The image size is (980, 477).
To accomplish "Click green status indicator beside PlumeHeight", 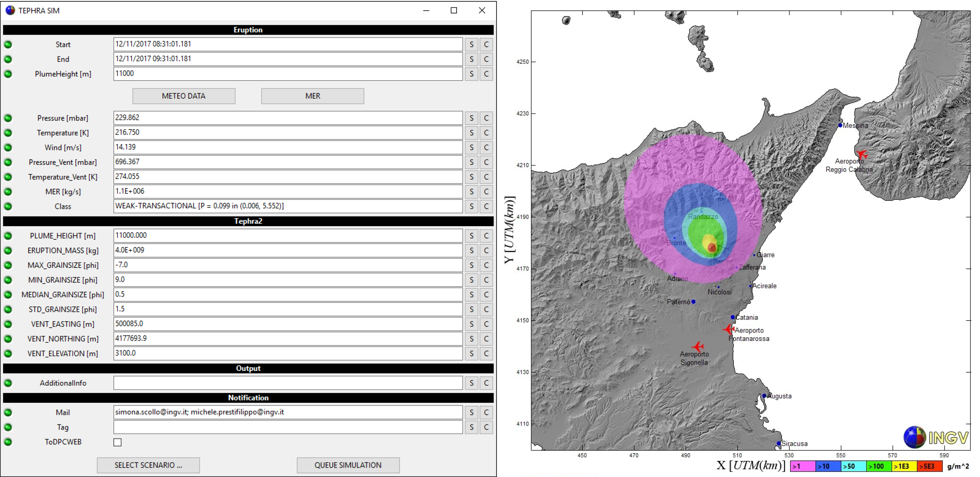I will pyautogui.click(x=8, y=74).
